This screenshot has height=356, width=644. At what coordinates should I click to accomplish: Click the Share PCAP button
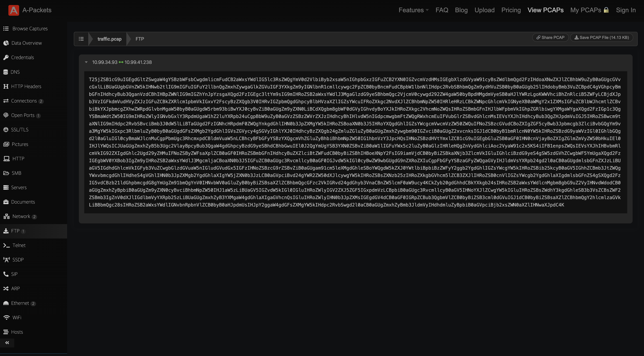[550, 38]
